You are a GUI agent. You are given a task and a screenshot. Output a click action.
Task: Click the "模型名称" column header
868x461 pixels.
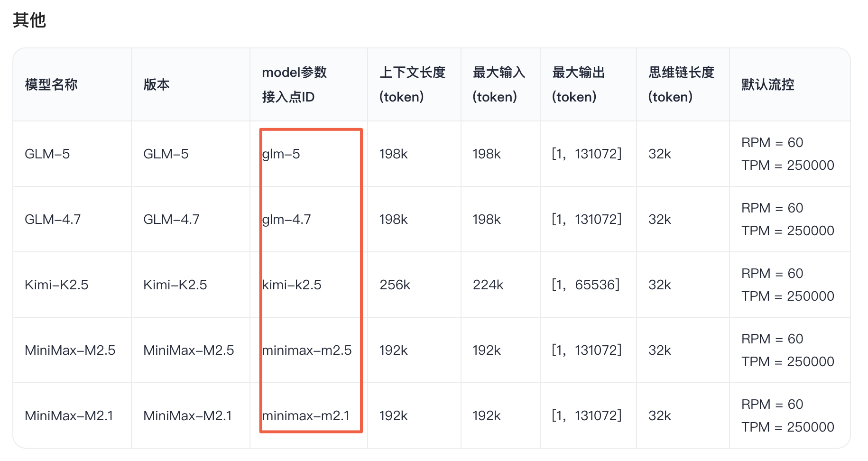[51, 85]
